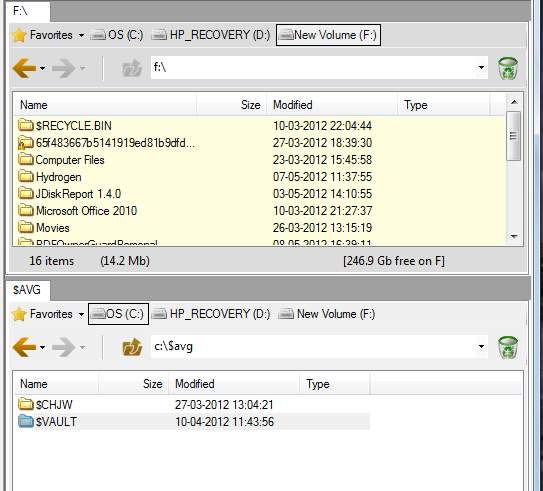Image resolution: width=543 pixels, height=491 pixels.
Task: Click the back arrow in the F:\ pane
Action: [x=24, y=68]
